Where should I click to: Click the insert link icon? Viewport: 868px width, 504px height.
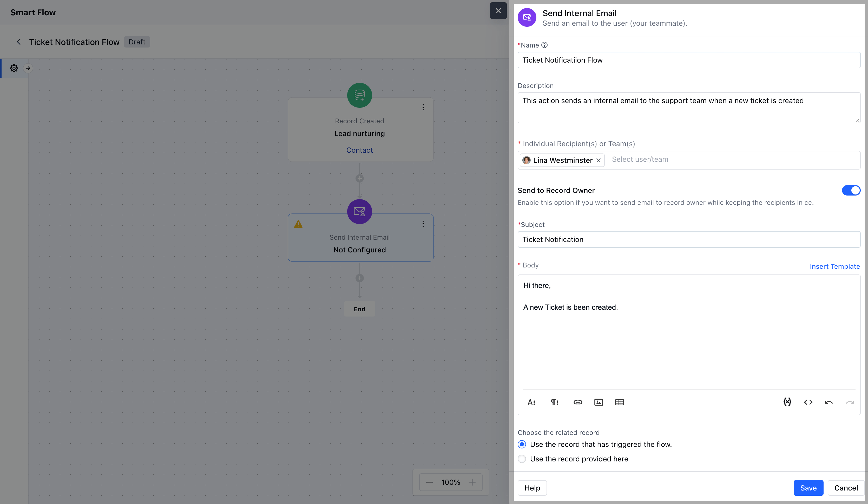tap(578, 402)
